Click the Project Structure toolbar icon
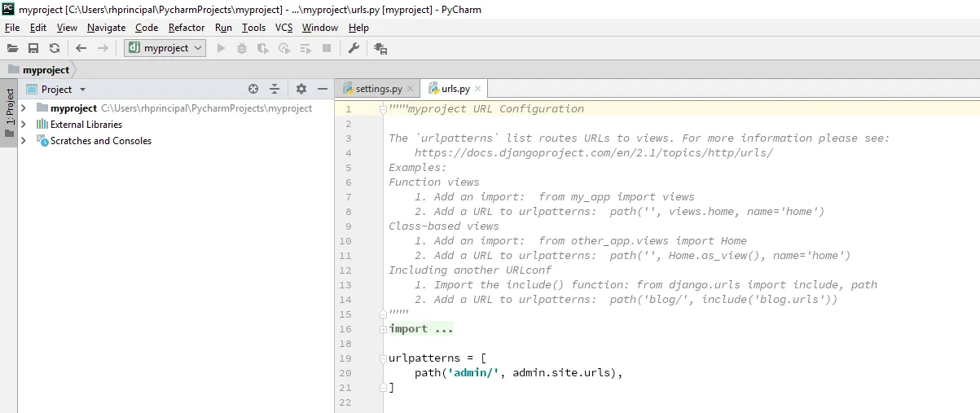 tap(380, 48)
